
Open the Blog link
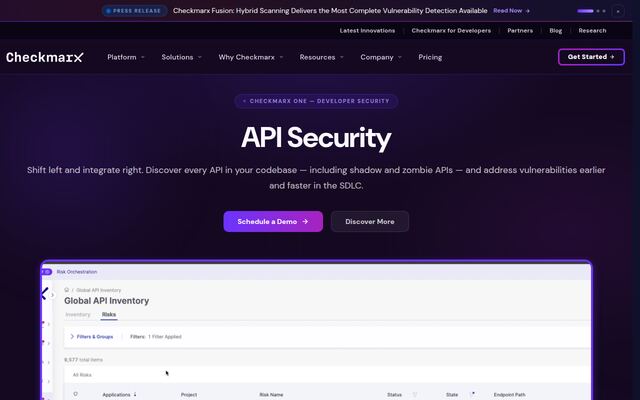(555, 31)
